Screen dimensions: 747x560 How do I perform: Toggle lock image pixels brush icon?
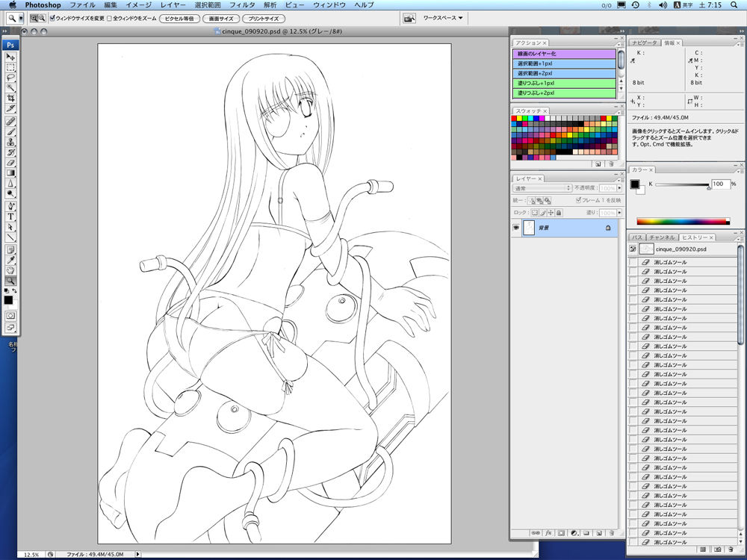542,213
